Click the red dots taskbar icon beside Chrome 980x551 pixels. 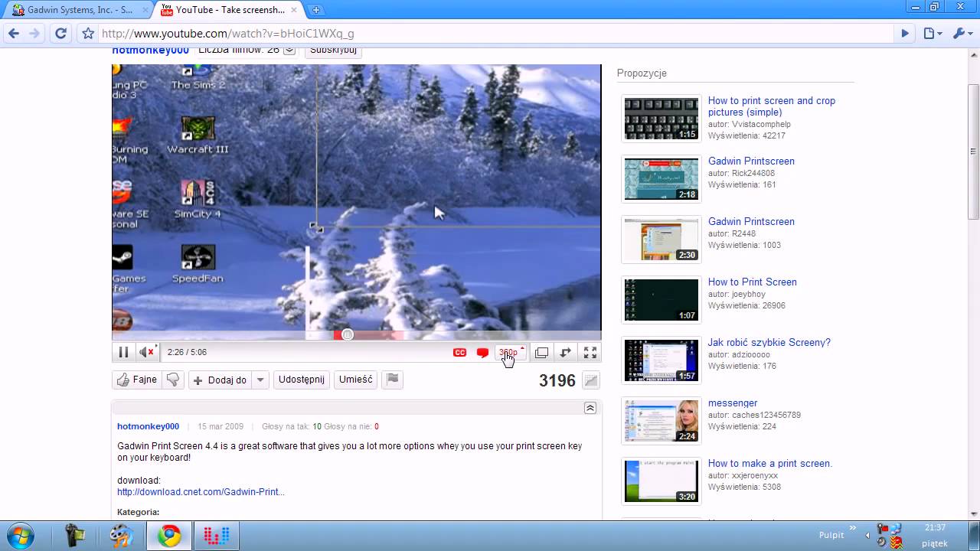pos(217,536)
